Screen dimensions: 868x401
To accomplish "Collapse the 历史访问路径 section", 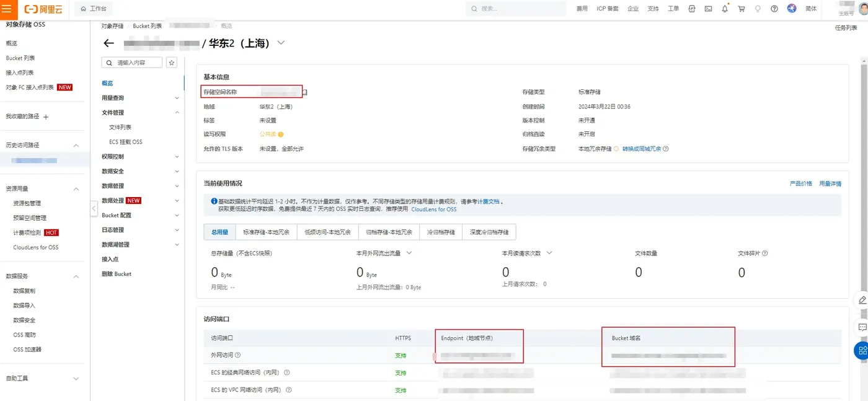I will 76,146.
